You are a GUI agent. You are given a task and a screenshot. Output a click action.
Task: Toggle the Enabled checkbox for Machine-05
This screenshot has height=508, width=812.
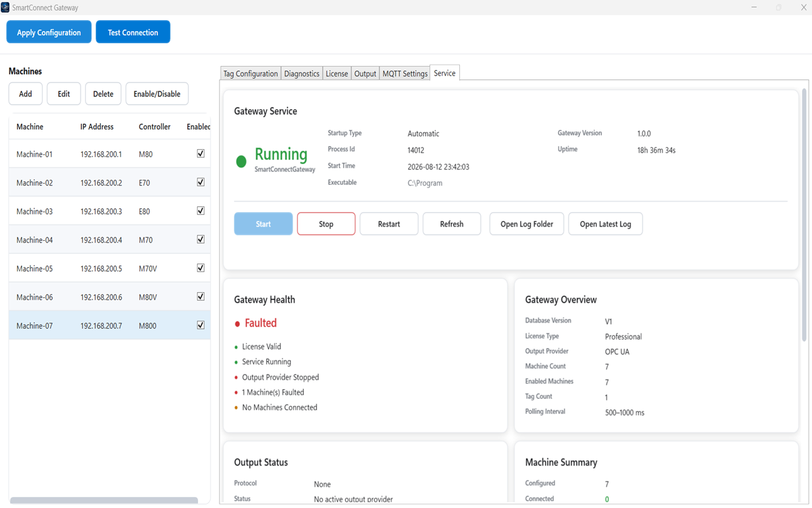[200, 268]
